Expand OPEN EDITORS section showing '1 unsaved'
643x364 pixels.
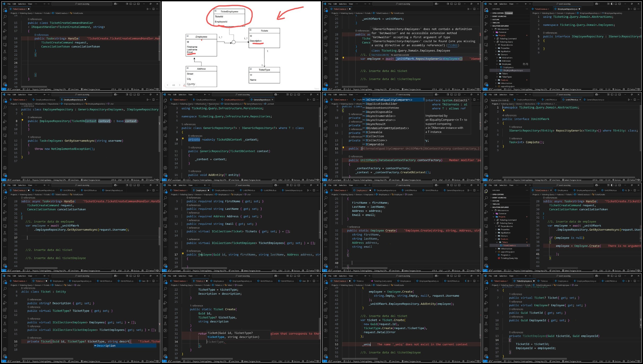(x=498, y=13)
